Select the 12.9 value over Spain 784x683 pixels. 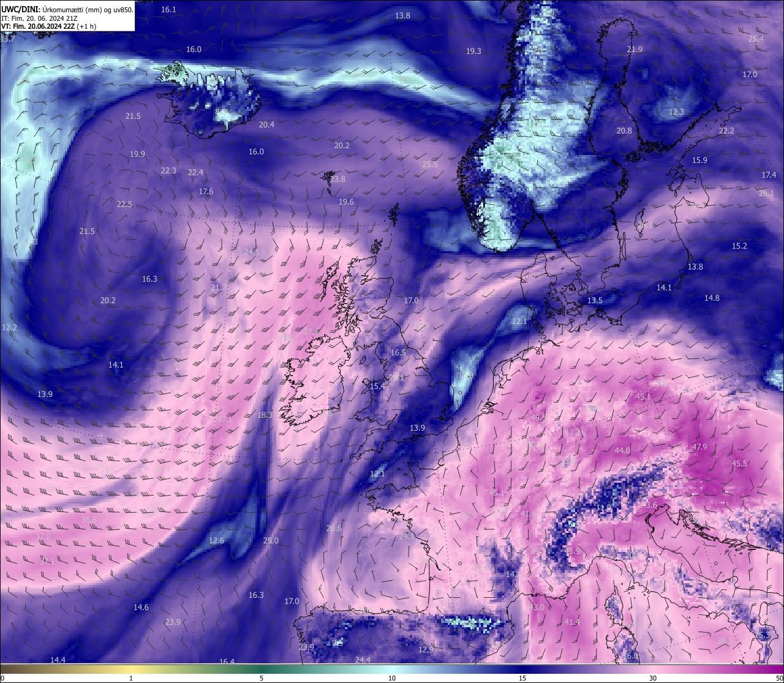tap(426, 650)
